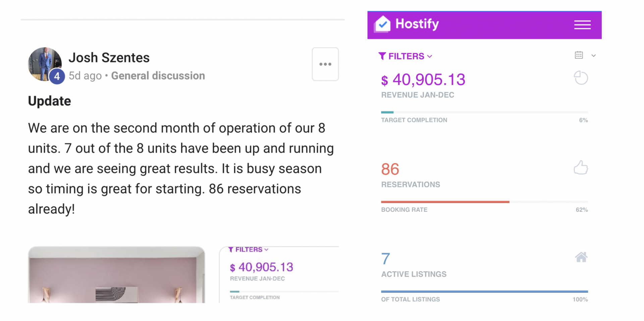Click the active listings house icon
The width and height of the screenshot is (644, 321).
pos(581,257)
